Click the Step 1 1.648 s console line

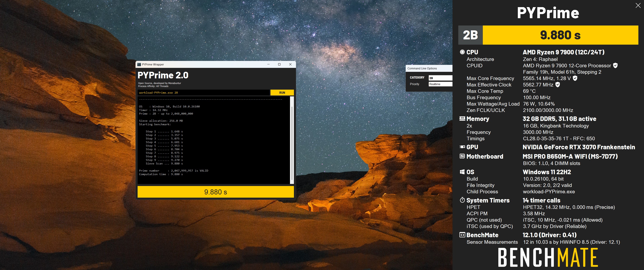point(164,131)
